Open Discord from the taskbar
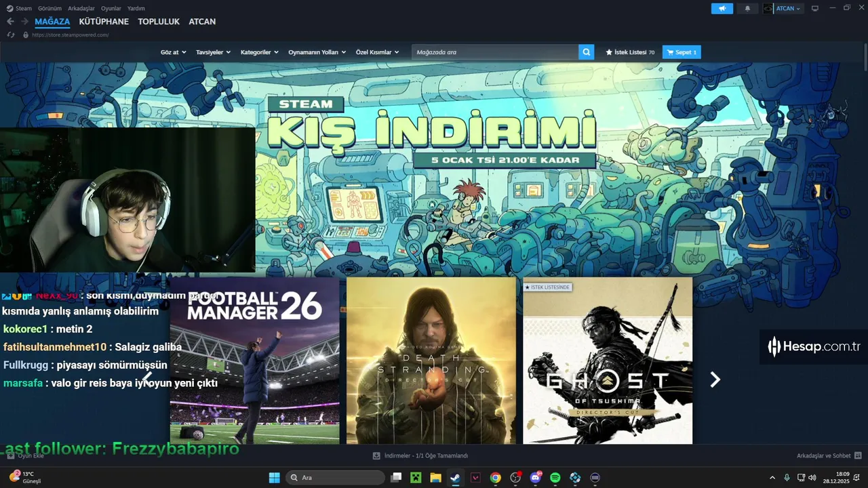This screenshot has height=488, width=868. [x=536, y=478]
